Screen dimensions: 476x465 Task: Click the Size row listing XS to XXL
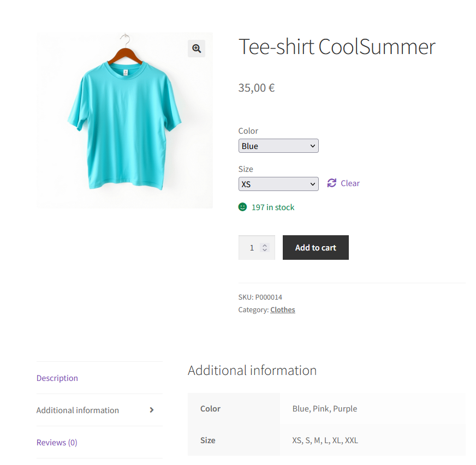point(326,440)
